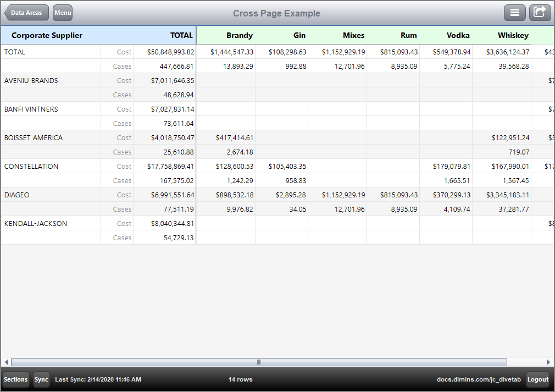The height and width of the screenshot is (392, 555).
Task: Click the back arrow on Data Areas button
Action: (9, 12)
